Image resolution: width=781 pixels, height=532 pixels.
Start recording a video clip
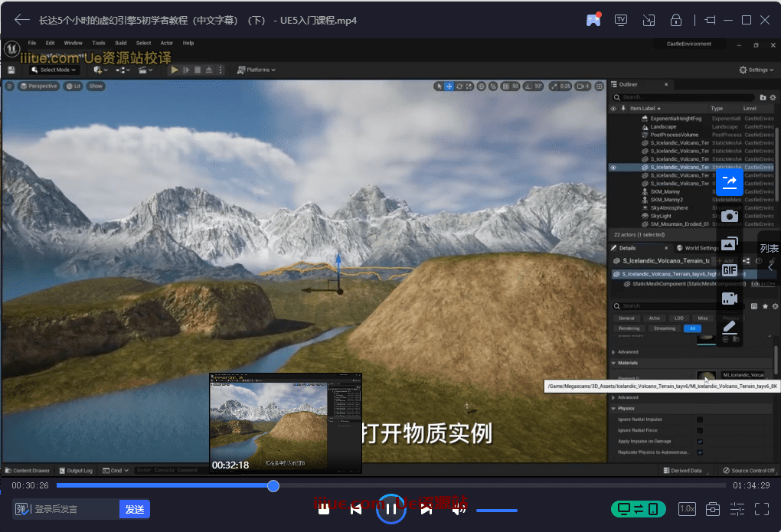point(729,299)
